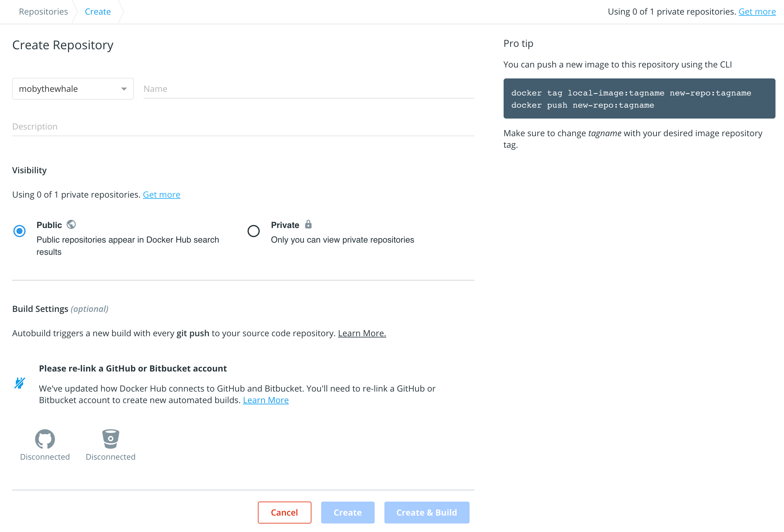
Task: Click the Bitbucket disconnected icon
Action: click(110, 437)
